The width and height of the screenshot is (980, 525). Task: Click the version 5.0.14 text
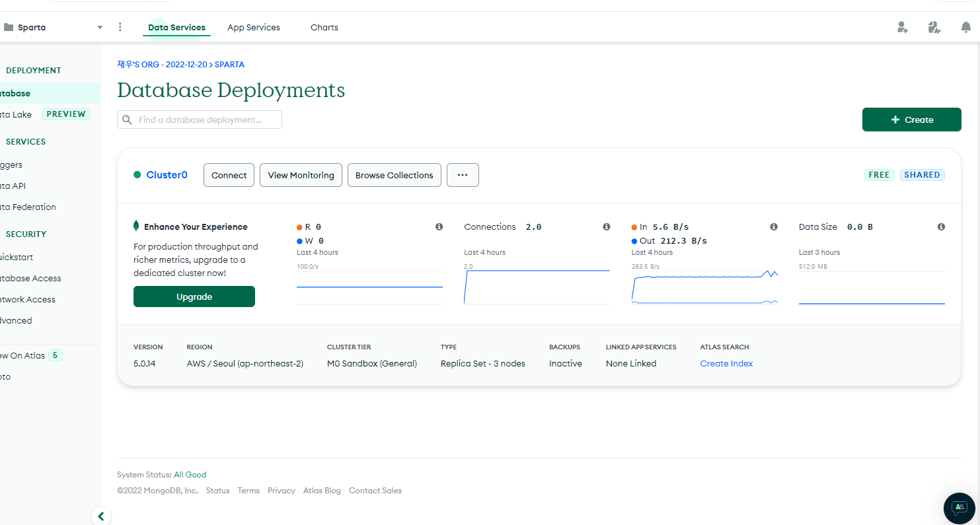click(x=145, y=363)
